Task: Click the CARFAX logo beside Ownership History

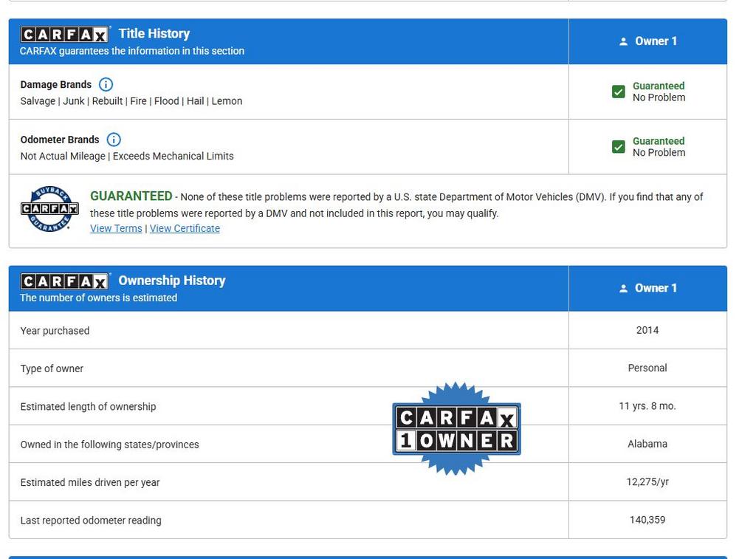Action: pyautogui.click(x=65, y=281)
